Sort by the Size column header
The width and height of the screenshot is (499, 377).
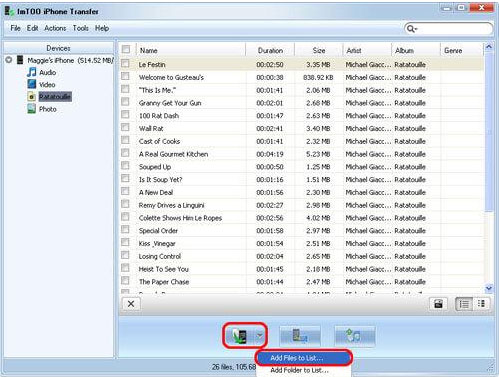coord(319,50)
